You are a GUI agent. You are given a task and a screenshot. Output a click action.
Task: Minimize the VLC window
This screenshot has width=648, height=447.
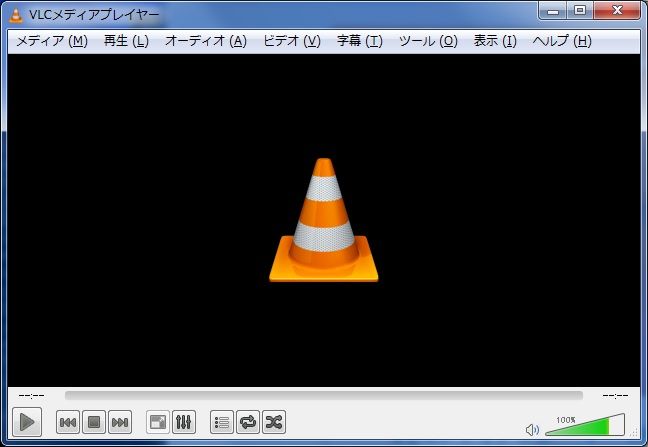(x=553, y=11)
